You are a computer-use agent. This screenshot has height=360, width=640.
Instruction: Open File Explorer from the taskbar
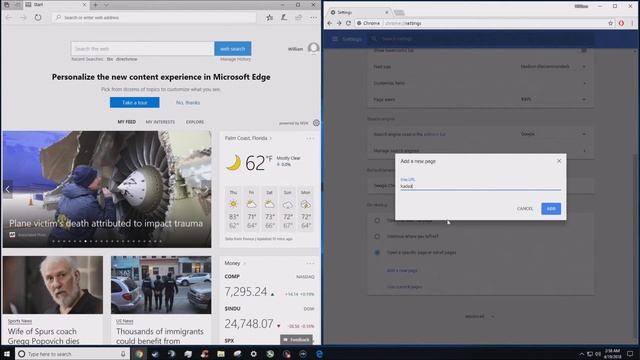(x=221, y=354)
